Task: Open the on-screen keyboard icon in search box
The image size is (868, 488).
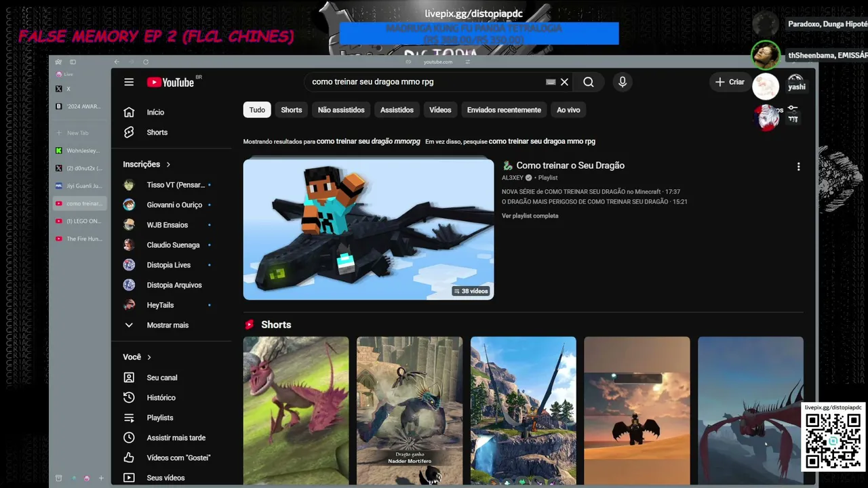Action: point(551,82)
